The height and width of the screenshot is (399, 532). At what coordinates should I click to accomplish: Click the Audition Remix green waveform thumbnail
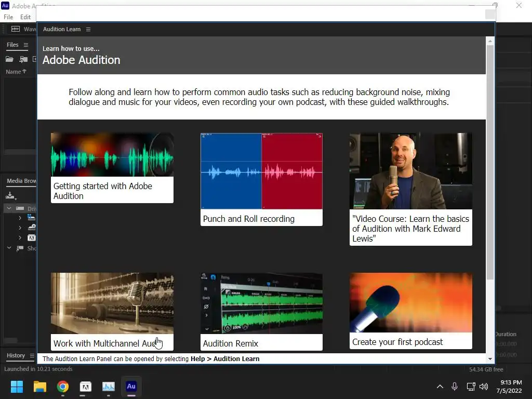[262, 303]
